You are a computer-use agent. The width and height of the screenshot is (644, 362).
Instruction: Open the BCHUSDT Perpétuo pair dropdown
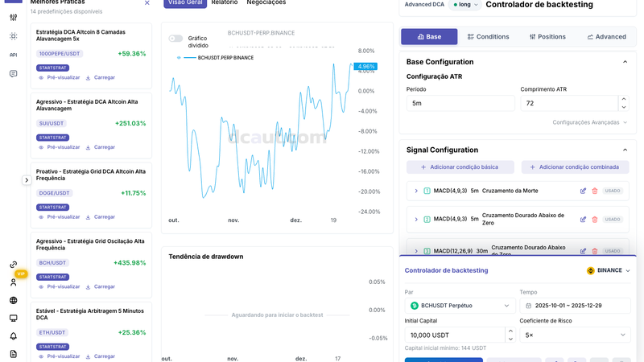460,306
